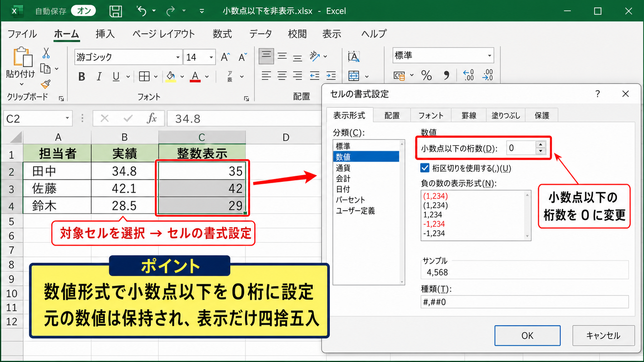Screen dimensions: 644x362
Task: Apply the red font color
Action: tap(195, 77)
